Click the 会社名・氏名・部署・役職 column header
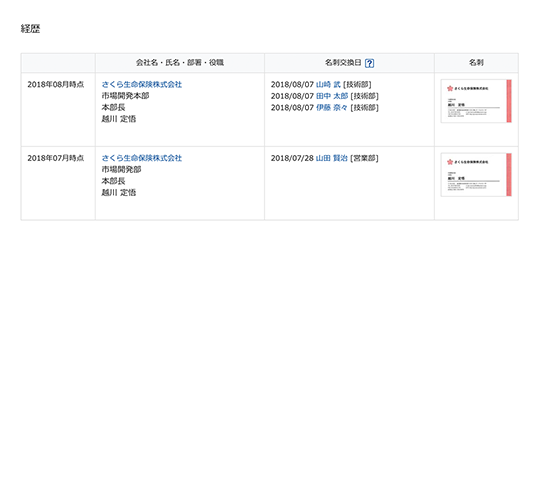 click(x=180, y=63)
